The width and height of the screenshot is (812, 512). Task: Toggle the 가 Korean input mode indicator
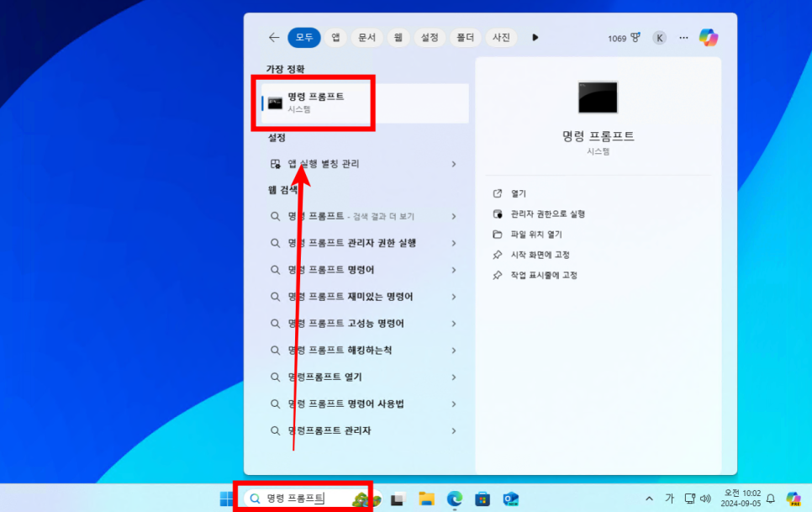tap(669, 499)
